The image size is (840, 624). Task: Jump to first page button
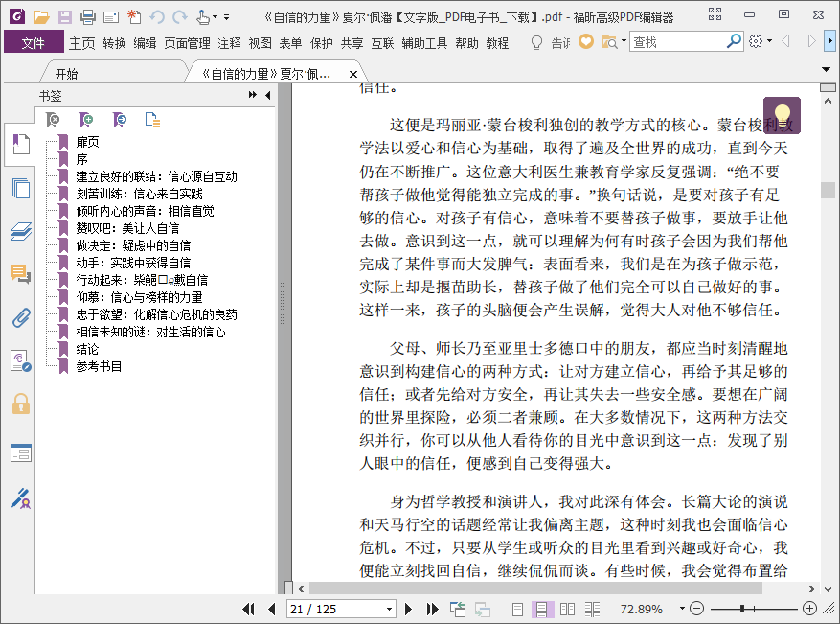[x=248, y=609]
